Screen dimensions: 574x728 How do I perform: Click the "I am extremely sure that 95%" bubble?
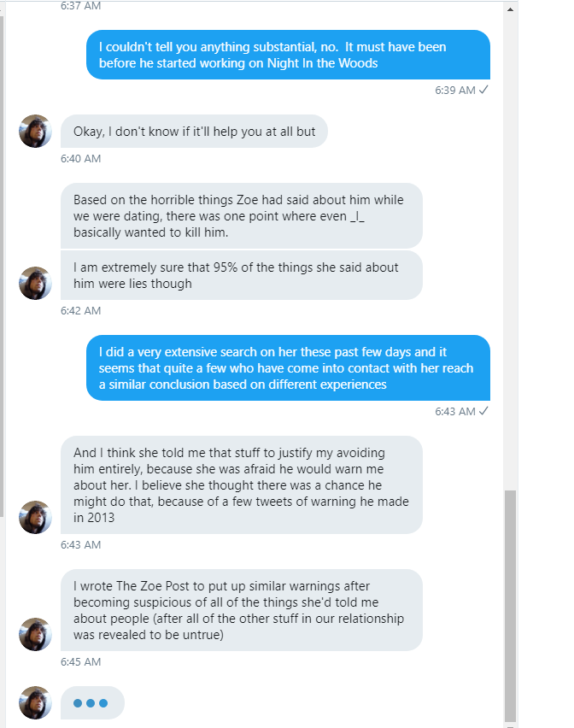point(241,275)
